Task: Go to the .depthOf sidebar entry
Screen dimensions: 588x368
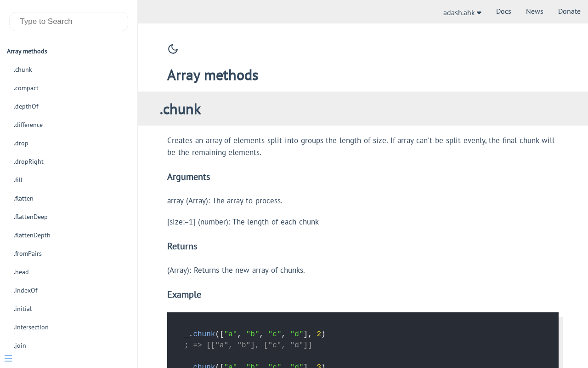Action: [x=26, y=106]
